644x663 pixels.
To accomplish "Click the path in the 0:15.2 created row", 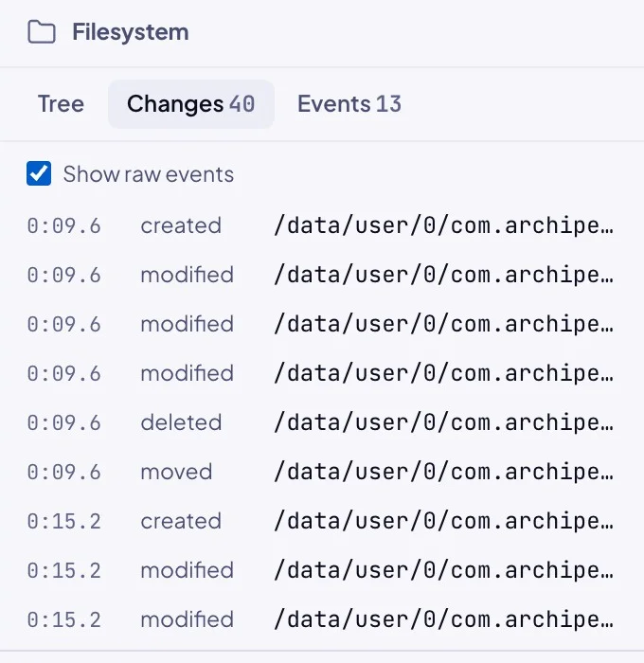I will pos(443,521).
